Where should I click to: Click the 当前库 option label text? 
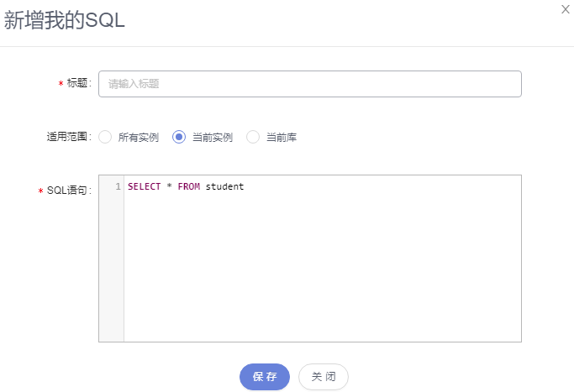282,138
